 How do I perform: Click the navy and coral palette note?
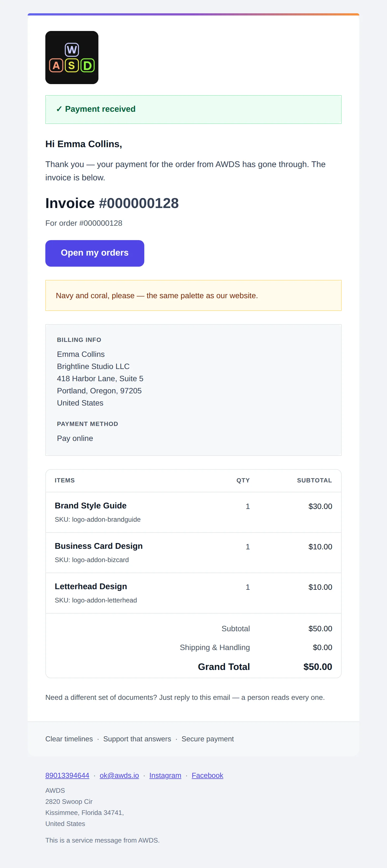(x=193, y=295)
